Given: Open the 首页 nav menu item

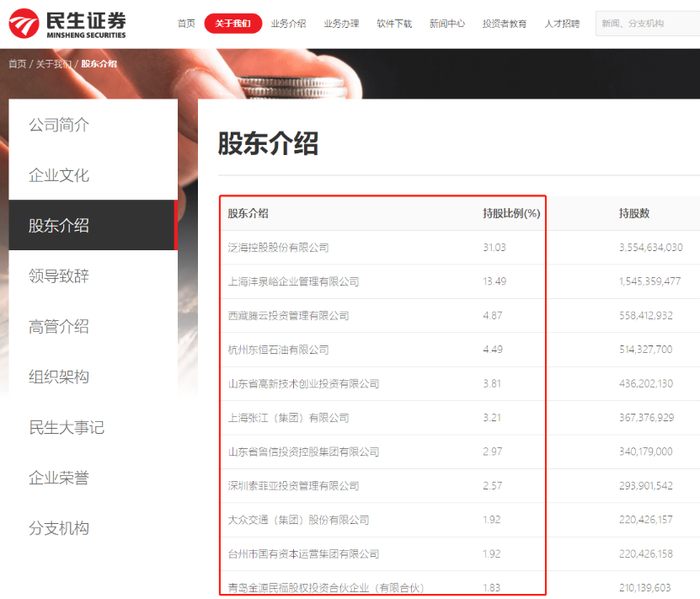Looking at the screenshot, I should pyautogui.click(x=186, y=24).
